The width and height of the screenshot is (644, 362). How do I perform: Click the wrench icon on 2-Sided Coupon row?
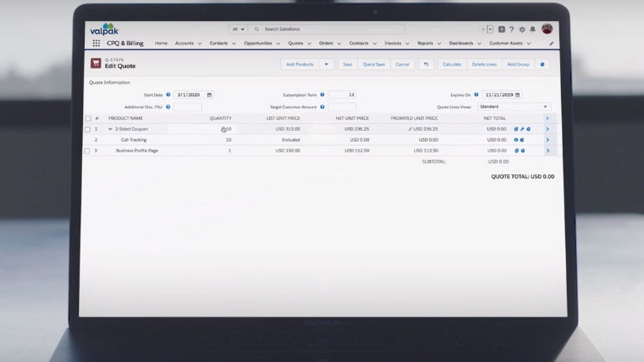522,129
